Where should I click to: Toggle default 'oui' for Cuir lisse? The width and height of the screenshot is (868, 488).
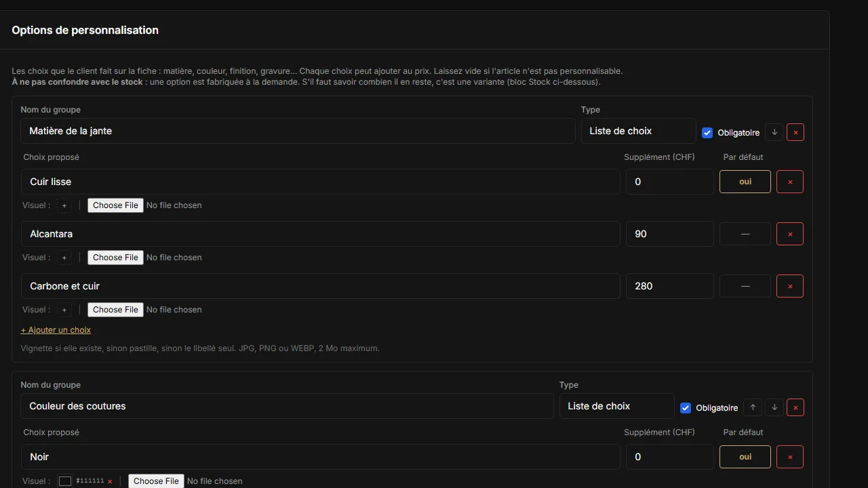click(745, 182)
